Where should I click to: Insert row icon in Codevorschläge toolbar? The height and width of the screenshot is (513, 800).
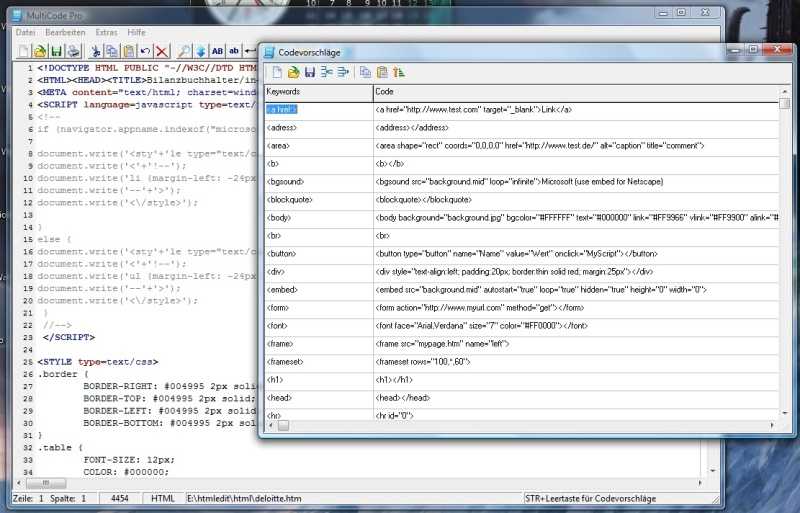327,72
